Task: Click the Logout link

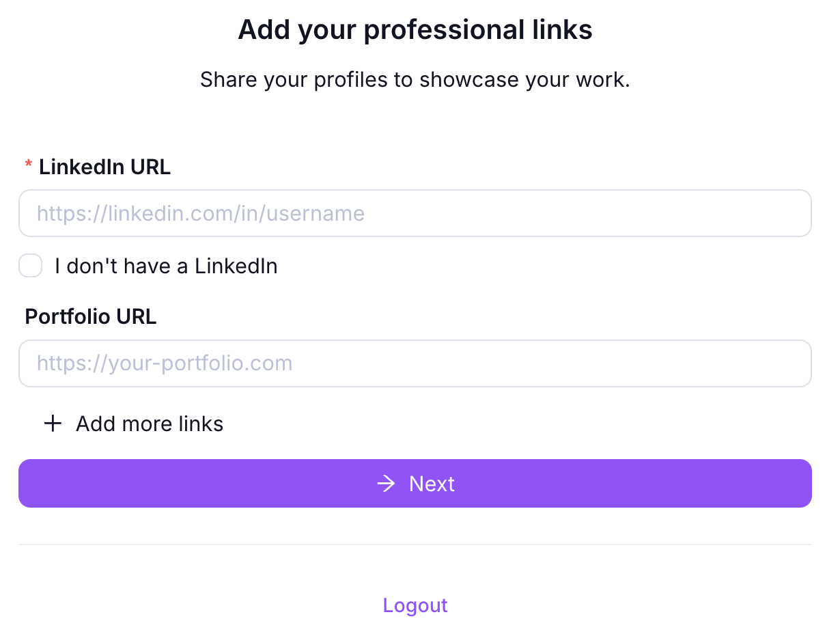Action: (415, 605)
